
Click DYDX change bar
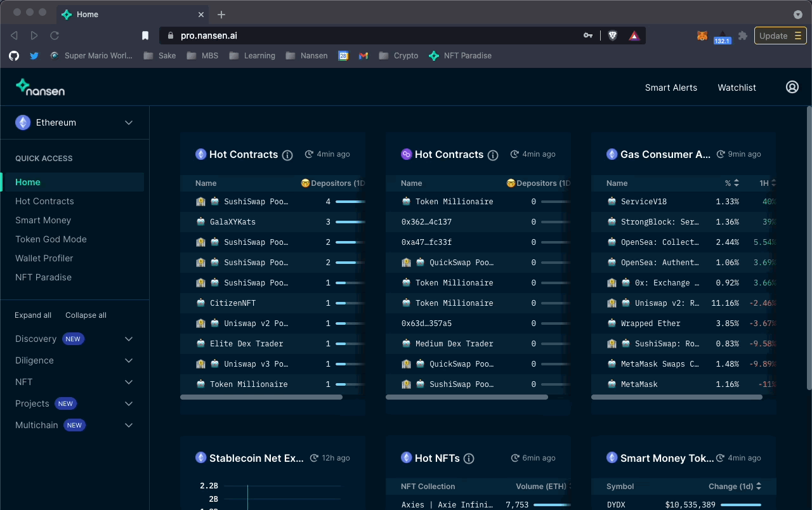point(741,505)
